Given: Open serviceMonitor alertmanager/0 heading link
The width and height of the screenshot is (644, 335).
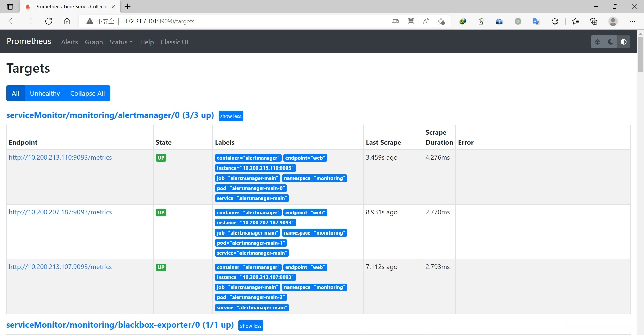Looking at the screenshot, I should [110, 115].
